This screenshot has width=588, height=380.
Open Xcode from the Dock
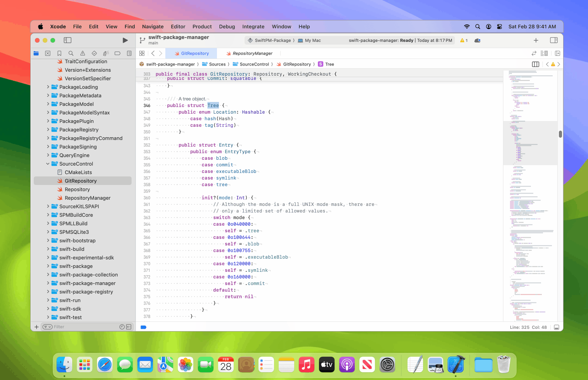[456, 364]
